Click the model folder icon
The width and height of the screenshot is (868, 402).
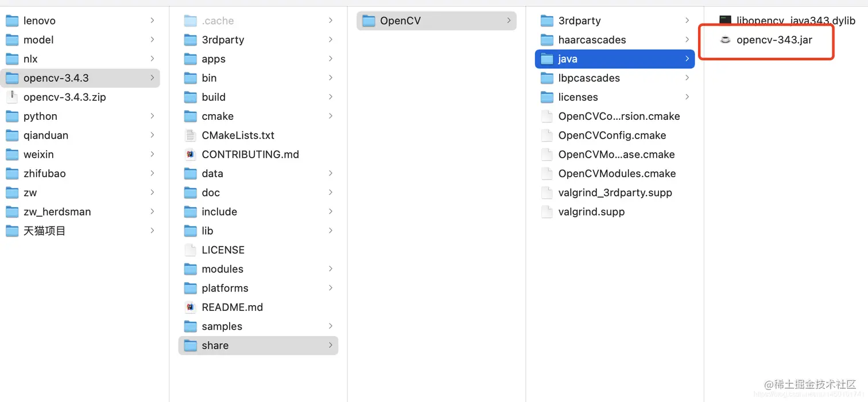click(12, 40)
